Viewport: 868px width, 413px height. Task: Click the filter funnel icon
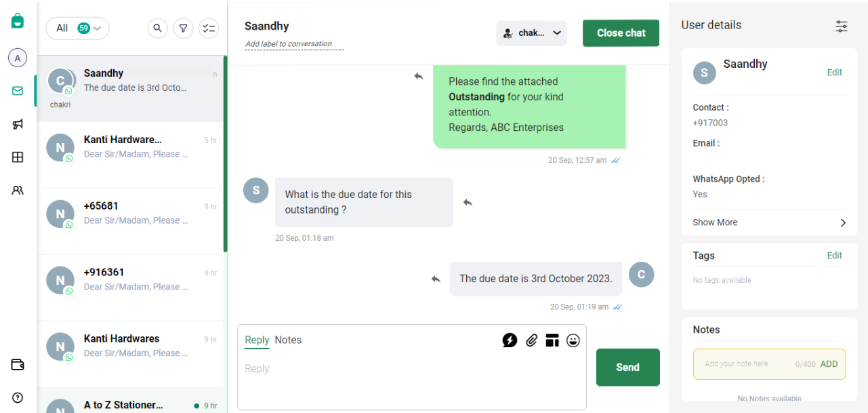click(x=183, y=28)
